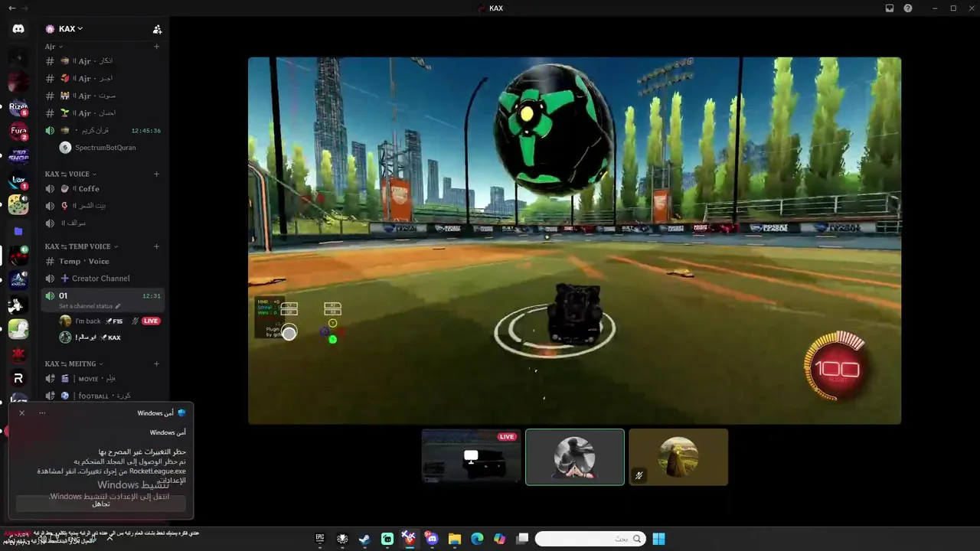980x551 pixels.
Task: Create channel in Ajr category plus icon
Action: click(x=156, y=47)
